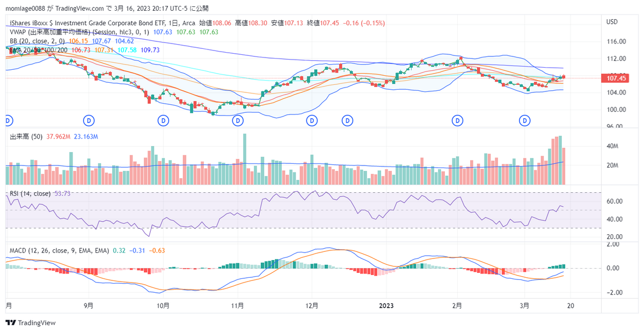This screenshot has height=332, width=644.
Task: Click the MACD line value -0.31
Action: 138,250
